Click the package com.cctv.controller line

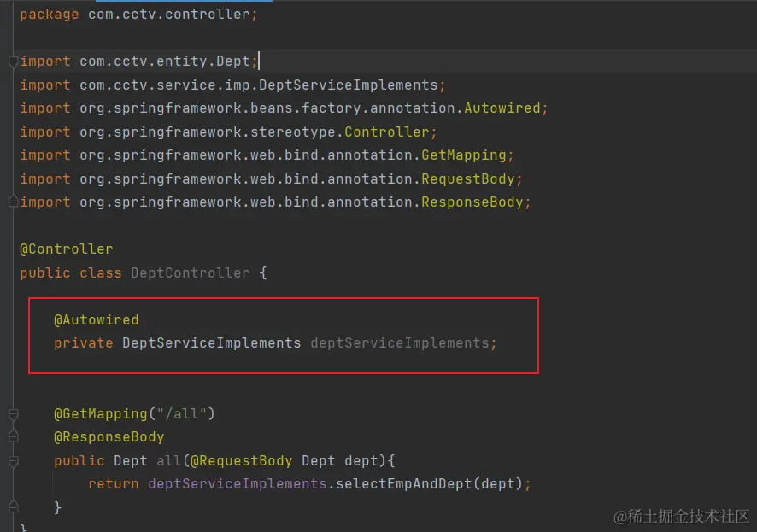point(139,15)
